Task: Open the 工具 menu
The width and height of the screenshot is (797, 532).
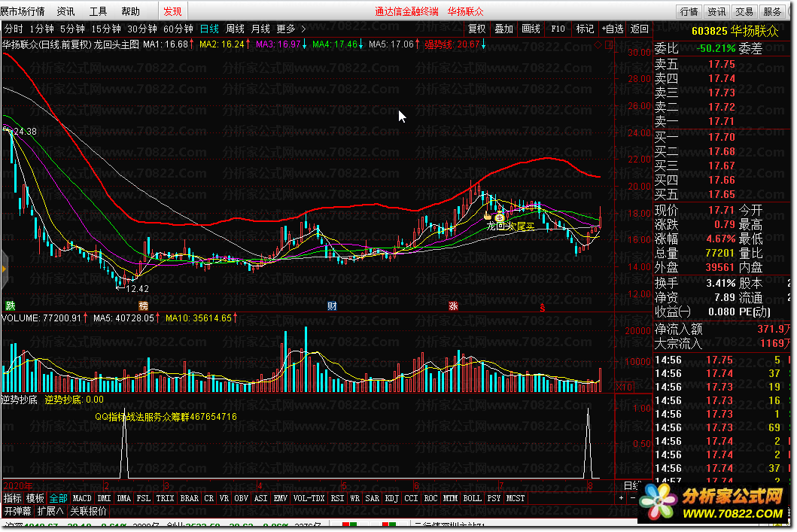Action: (98, 11)
